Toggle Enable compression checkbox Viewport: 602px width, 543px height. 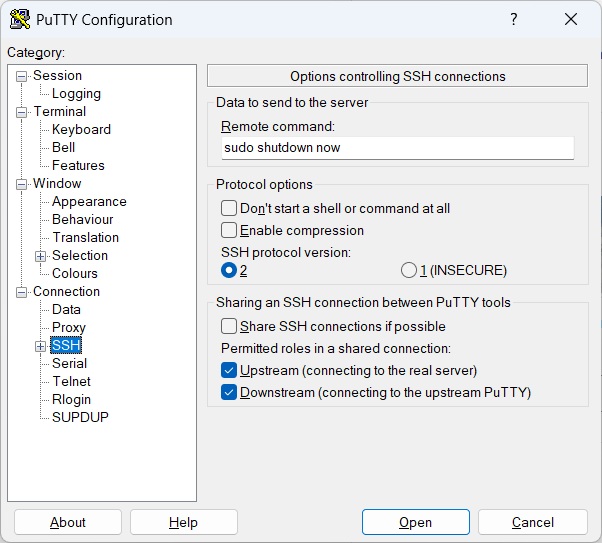(229, 230)
